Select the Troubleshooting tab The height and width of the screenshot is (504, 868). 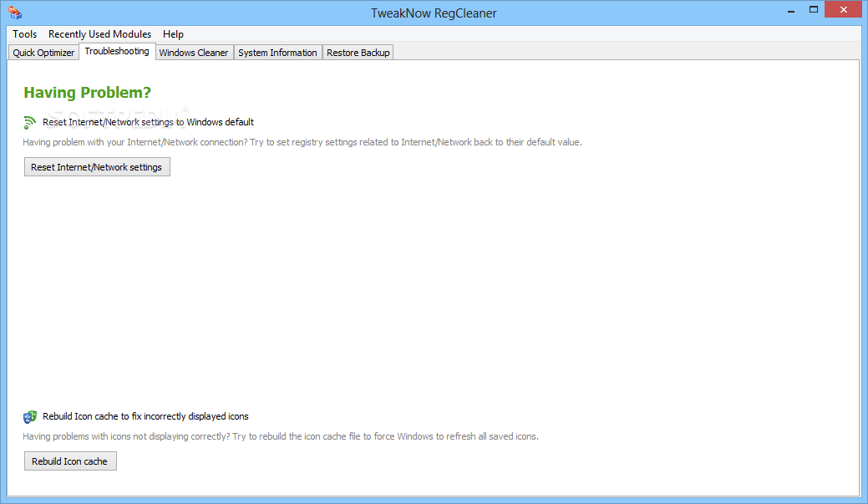point(117,51)
